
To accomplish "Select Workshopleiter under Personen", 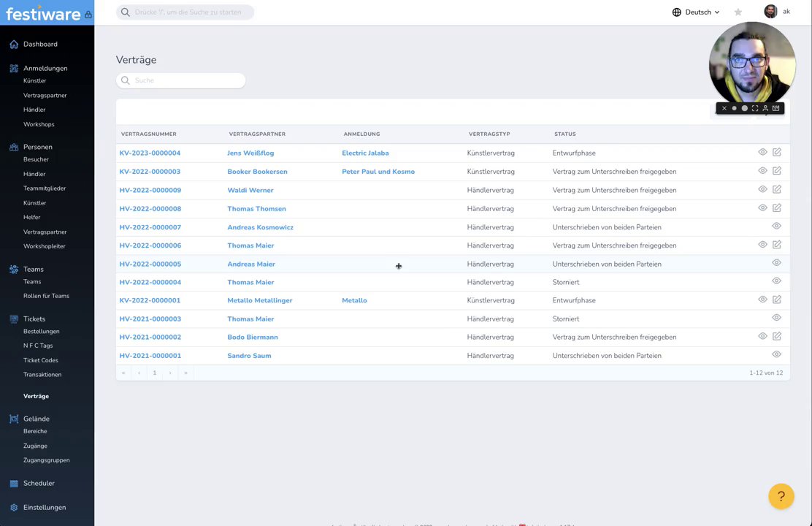I will point(44,246).
